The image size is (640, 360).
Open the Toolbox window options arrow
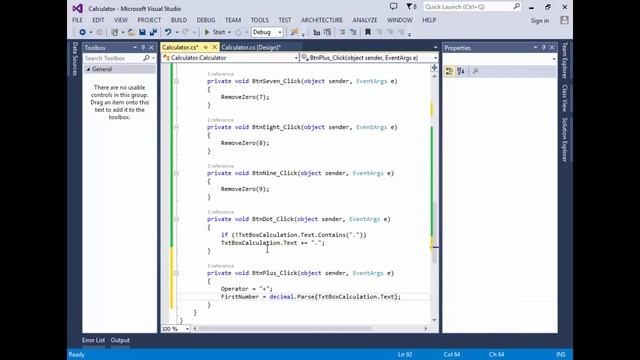click(x=135, y=48)
